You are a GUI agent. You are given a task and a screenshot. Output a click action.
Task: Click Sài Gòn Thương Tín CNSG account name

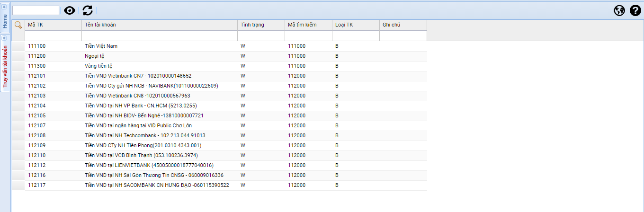point(154,175)
